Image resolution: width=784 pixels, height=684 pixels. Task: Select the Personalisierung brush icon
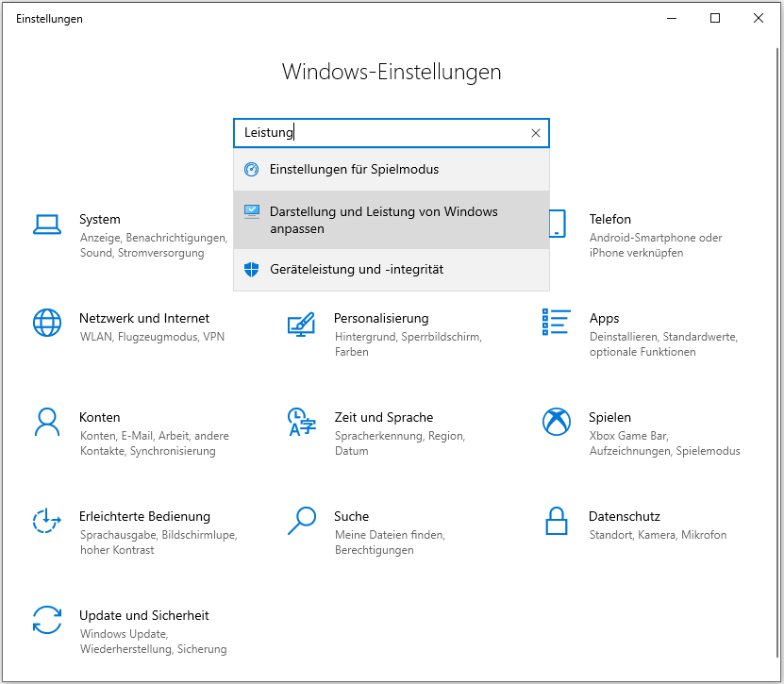[302, 325]
